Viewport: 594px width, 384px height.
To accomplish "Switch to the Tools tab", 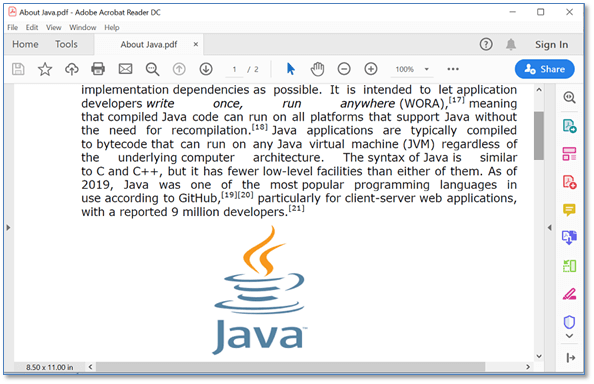I will (66, 44).
